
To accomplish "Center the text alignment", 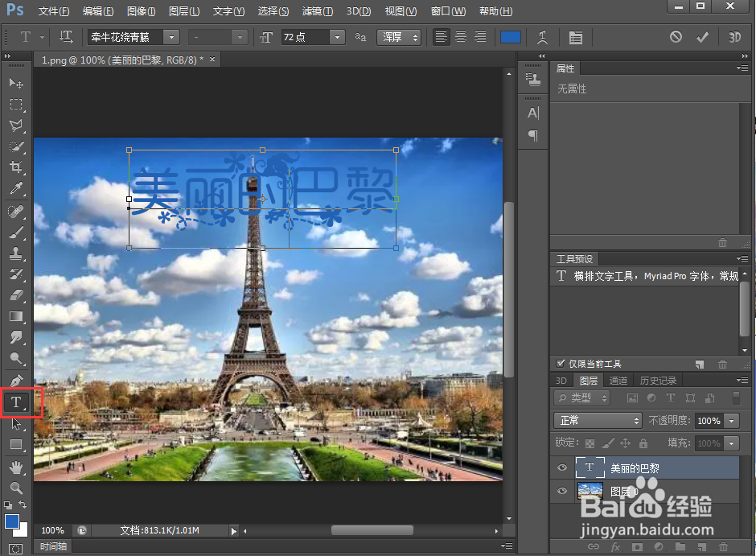I will (461, 37).
